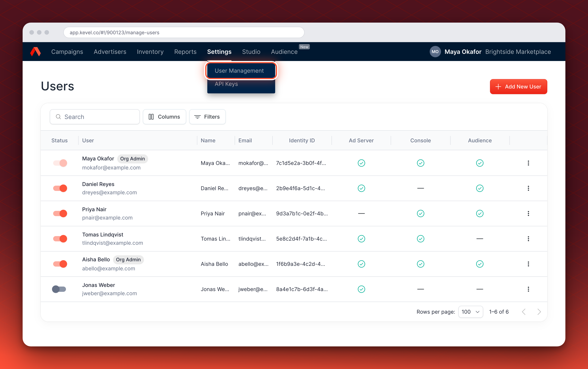
Task: Open the Campaigns nav item
Action: coord(67,52)
